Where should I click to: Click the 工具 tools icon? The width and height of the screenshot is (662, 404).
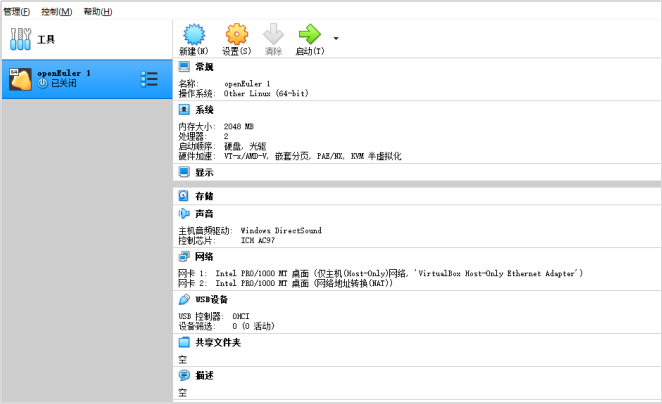[20, 39]
